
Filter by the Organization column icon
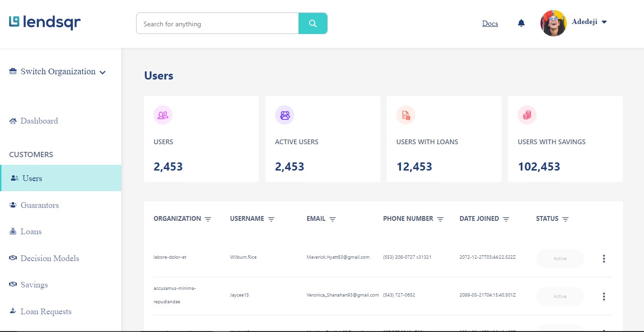click(208, 219)
